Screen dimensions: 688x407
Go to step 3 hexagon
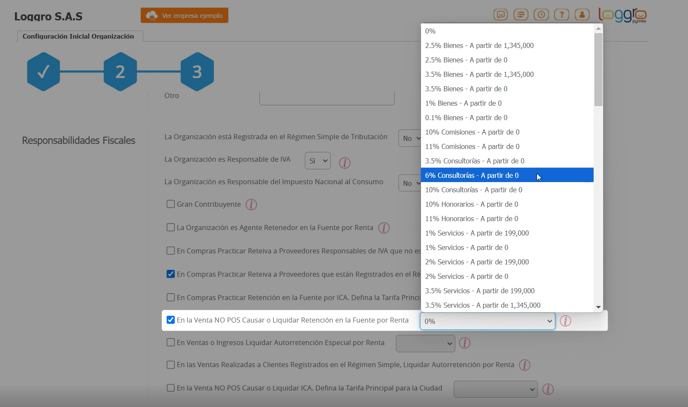pyautogui.click(x=197, y=71)
